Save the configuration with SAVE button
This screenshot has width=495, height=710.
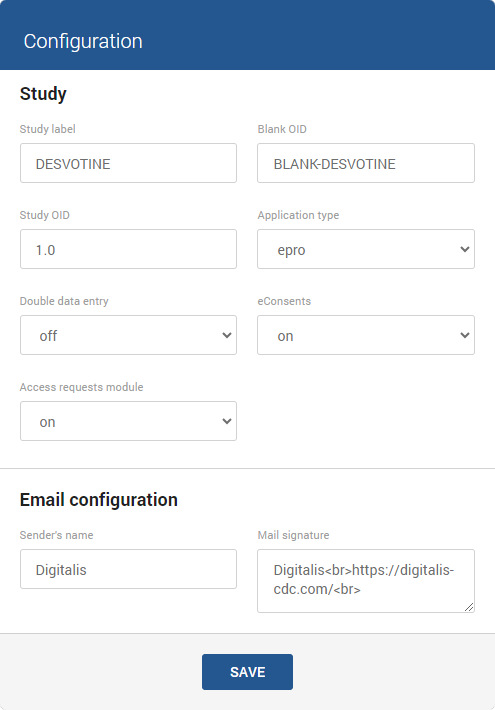pyautogui.click(x=247, y=672)
